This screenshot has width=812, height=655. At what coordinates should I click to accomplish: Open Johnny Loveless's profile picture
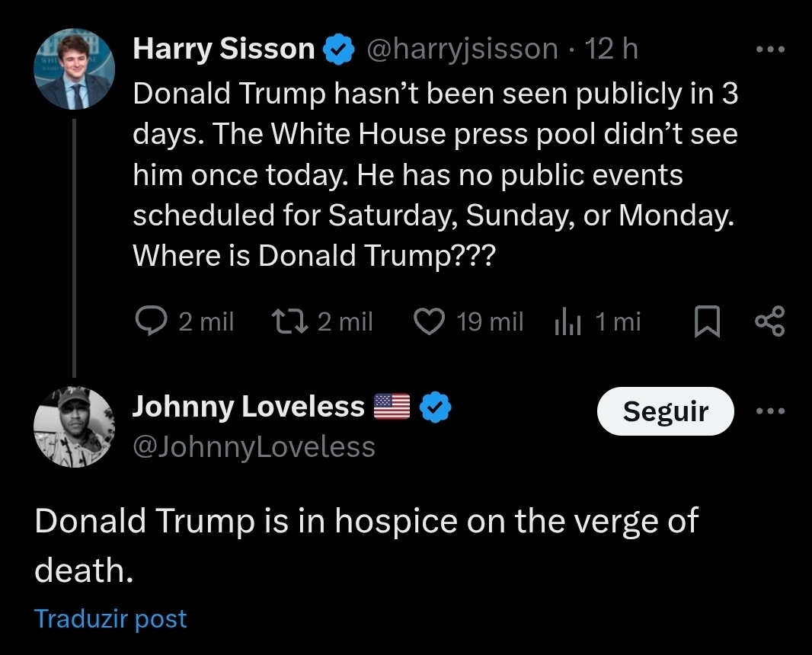pyautogui.click(x=74, y=427)
